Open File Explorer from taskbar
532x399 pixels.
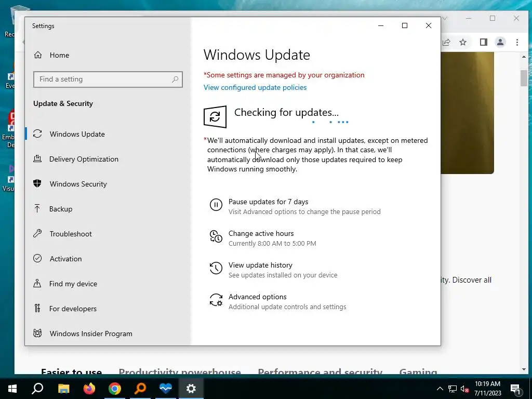point(63,389)
